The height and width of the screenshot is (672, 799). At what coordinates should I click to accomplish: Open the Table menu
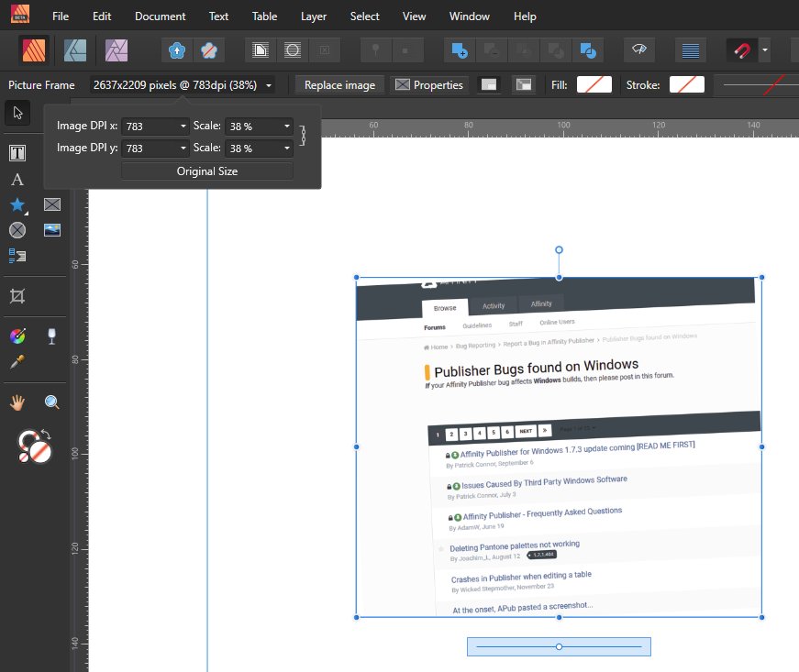tap(264, 17)
